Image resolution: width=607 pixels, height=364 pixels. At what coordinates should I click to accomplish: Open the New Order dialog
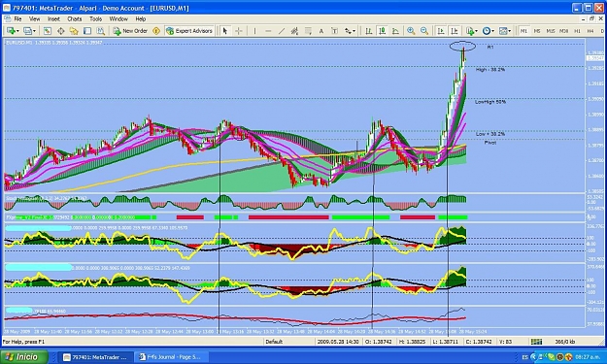point(130,31)
